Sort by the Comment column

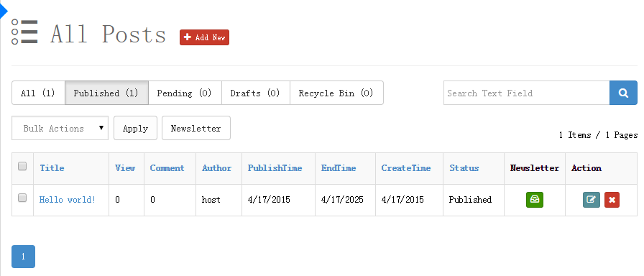[x=167, y=168]
